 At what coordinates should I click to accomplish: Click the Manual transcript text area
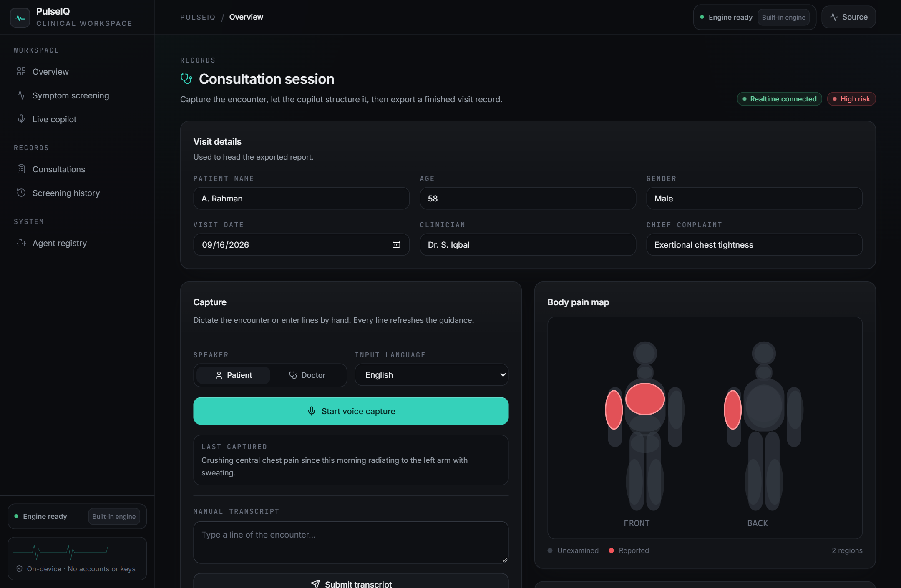pyautogui.click(x=351, y=542)
